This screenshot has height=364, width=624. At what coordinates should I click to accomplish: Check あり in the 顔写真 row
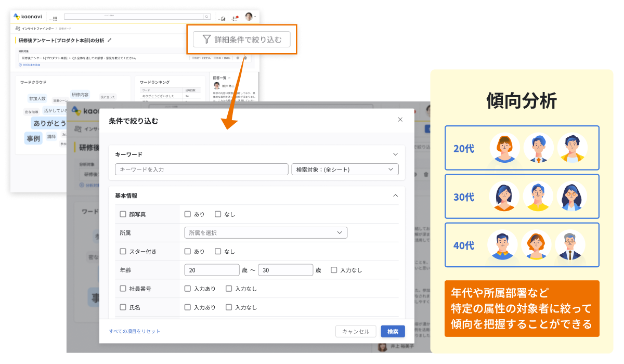tap(187, 214)
